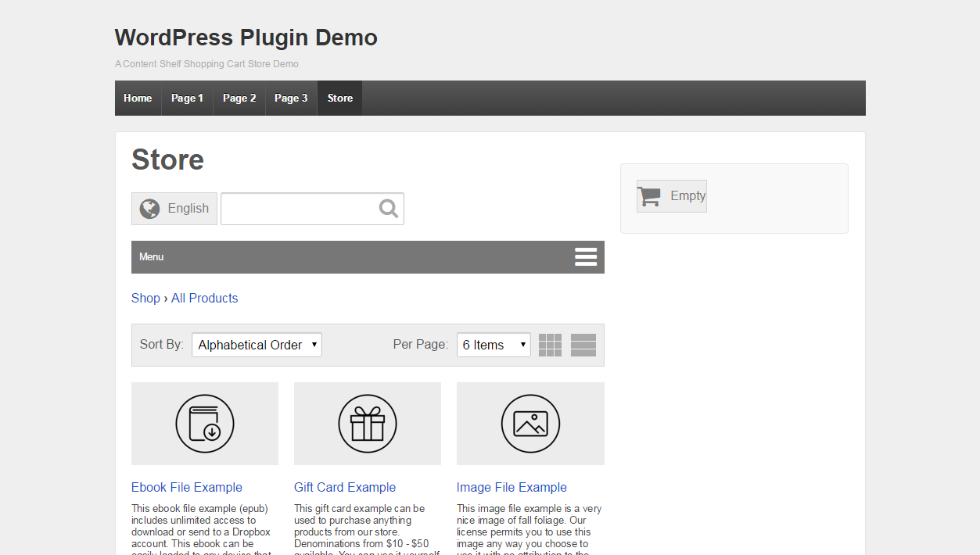The width and height of the screenshot is (980, 555).
Task: Open Page 2 in navigation
Action: pyautogui.click(x=239, y=98)
